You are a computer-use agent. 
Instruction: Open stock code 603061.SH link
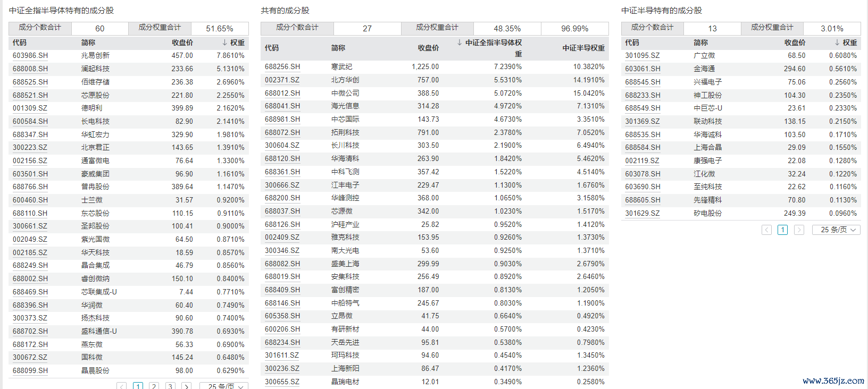pos(642,69)
